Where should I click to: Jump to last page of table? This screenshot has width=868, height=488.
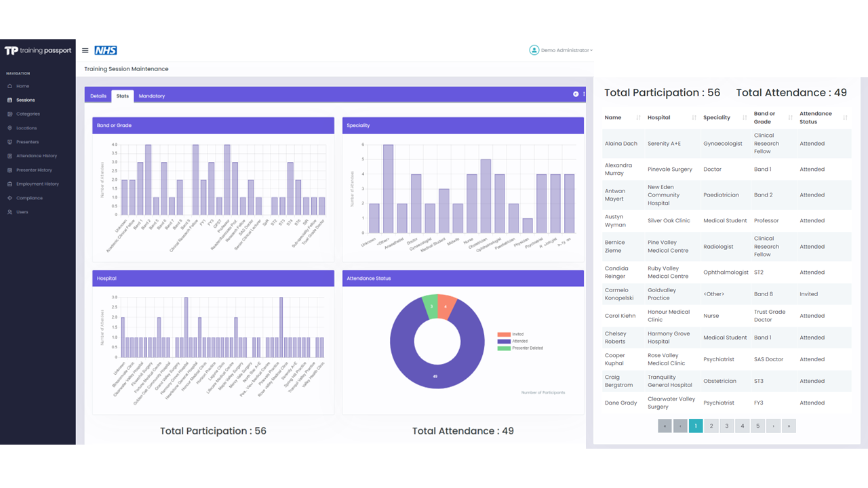[x=789, y=426]
